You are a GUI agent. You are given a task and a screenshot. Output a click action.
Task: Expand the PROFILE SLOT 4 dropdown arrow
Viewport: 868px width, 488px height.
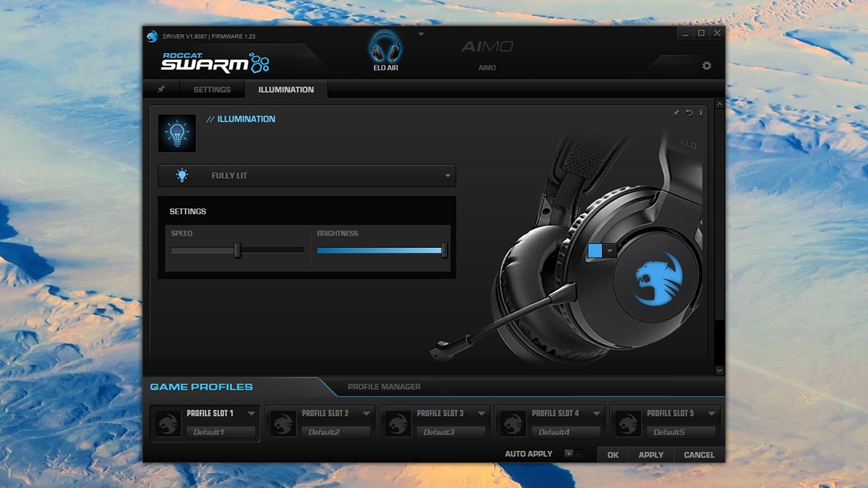click(597, 414)
